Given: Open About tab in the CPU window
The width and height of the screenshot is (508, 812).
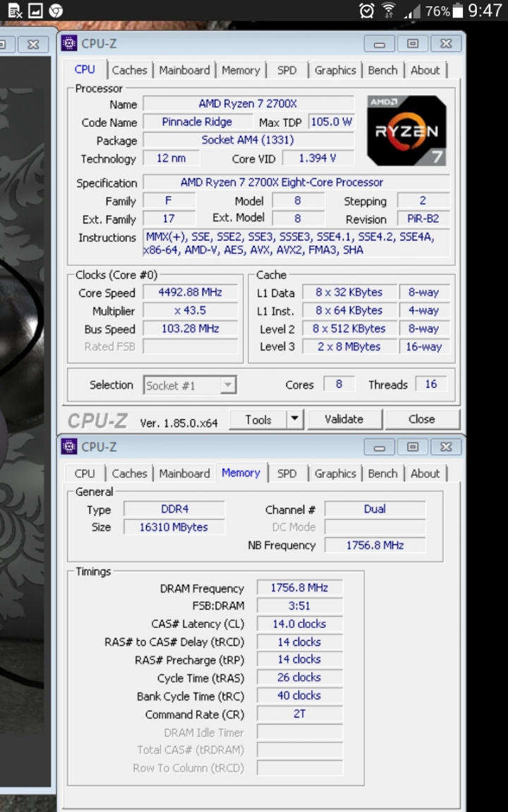Looking at the screenshot, I should coord(425,70).
